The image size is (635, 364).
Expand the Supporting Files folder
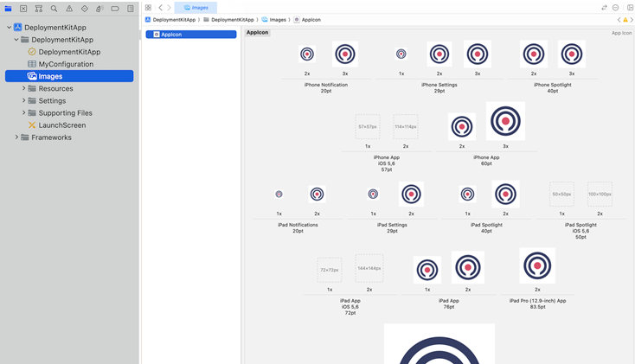pyautogui.click(x=23, y=112)
